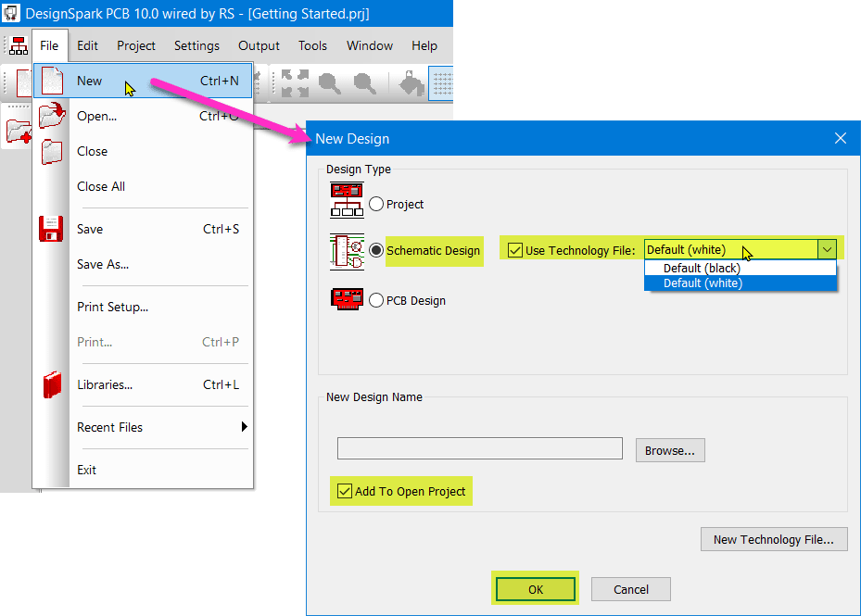The image size is (861, 616).
Task: Select the Schematic Design radio button
Action: point(376,250)
